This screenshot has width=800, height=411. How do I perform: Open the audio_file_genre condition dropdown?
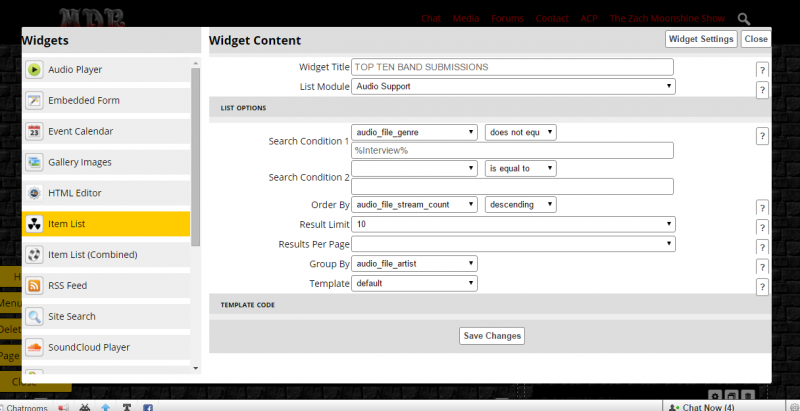point(414,133)
